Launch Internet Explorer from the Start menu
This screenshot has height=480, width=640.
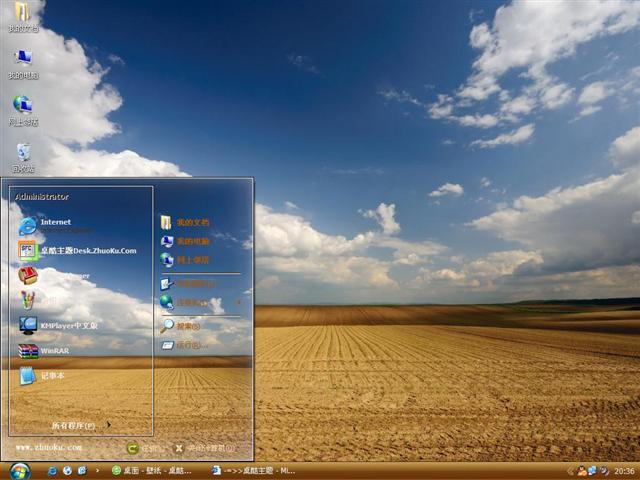click(55, 224)
